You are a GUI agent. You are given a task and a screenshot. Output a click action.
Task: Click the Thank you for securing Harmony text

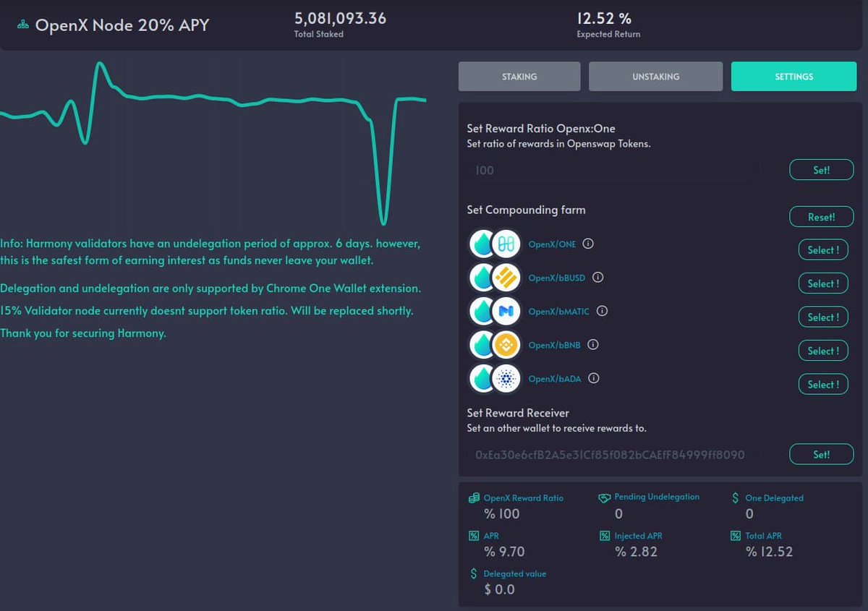(83, 333)
